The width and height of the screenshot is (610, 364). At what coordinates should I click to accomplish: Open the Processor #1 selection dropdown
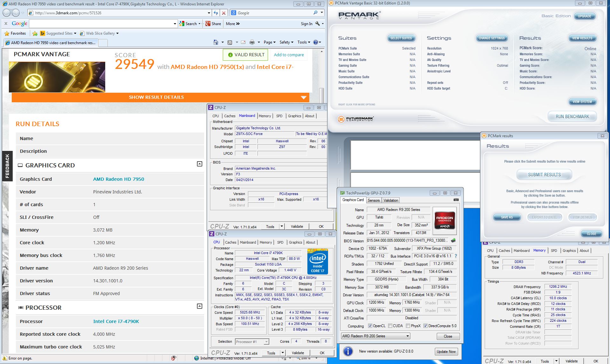click(x=252, y=342)
